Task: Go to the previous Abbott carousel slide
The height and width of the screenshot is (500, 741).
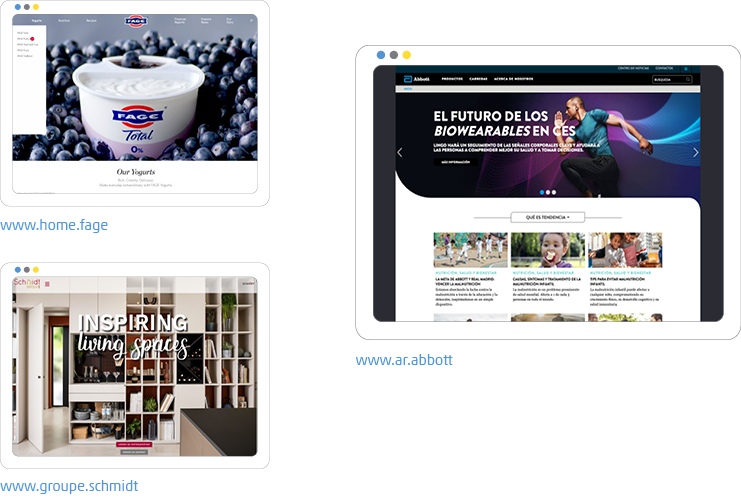Action: click(401, 153)
